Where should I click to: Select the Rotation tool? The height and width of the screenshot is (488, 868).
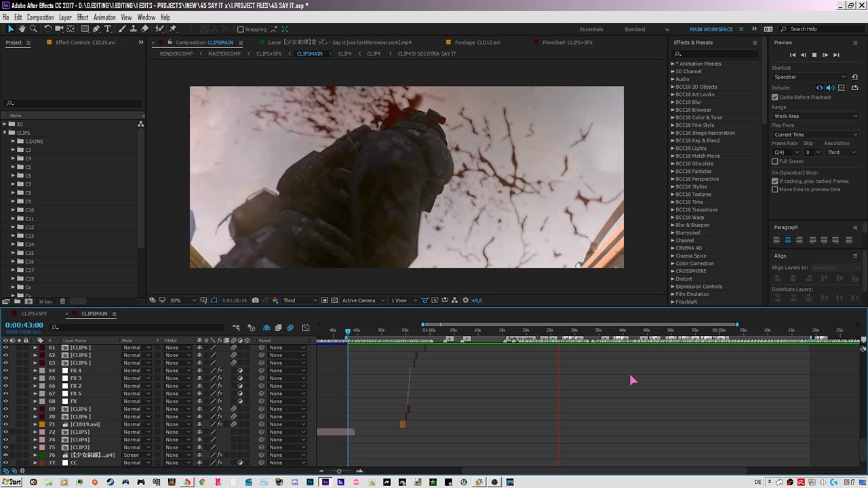point(47,29)
